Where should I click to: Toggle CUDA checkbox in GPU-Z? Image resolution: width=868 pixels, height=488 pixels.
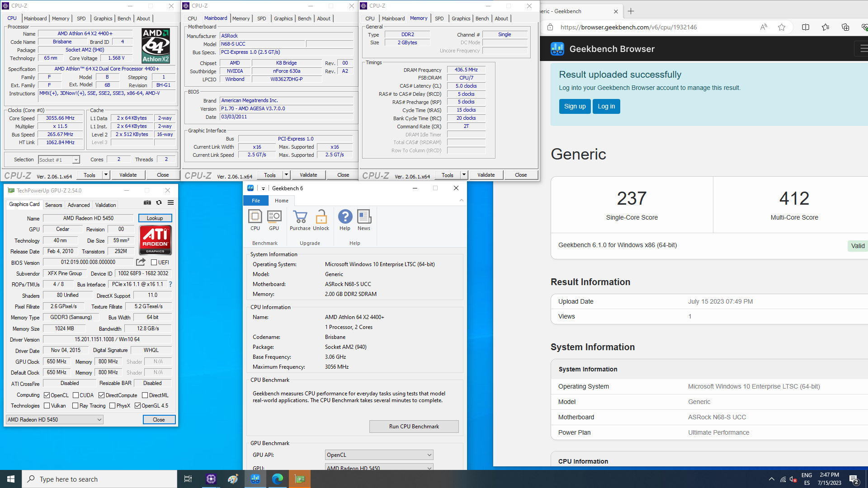75,395
